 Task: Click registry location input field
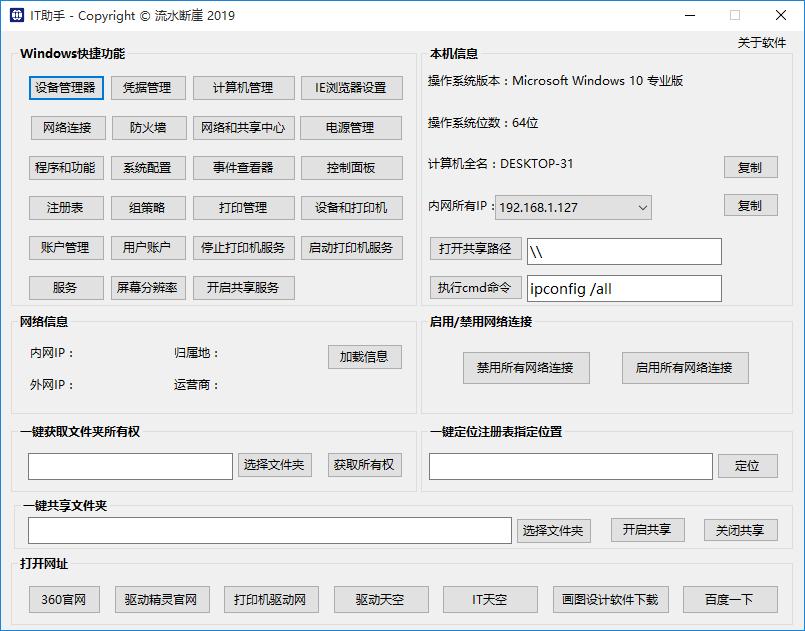click(x=571, y=466)
